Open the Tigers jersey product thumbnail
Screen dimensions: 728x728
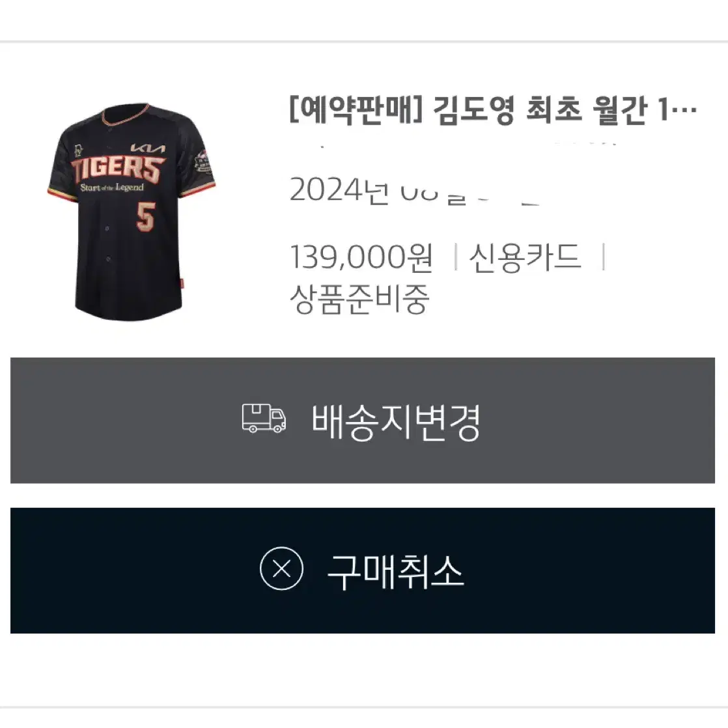tap(132, 212)
